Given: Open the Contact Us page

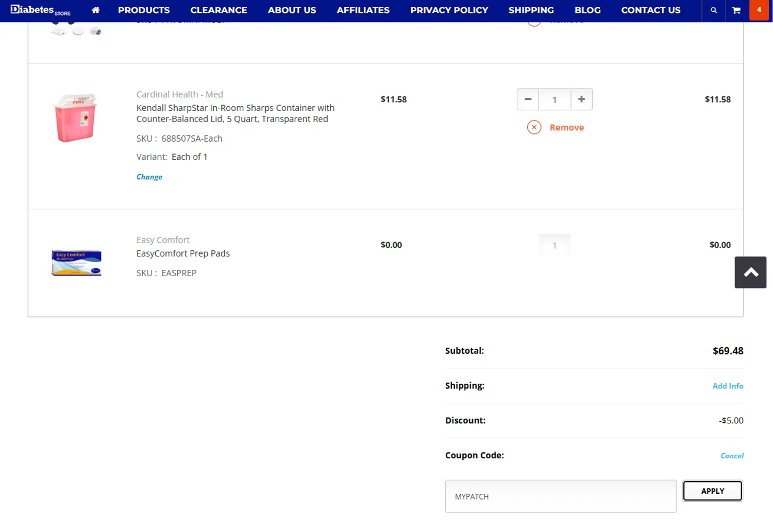Looking at the screenshot, I should click(x=650, y=10).
